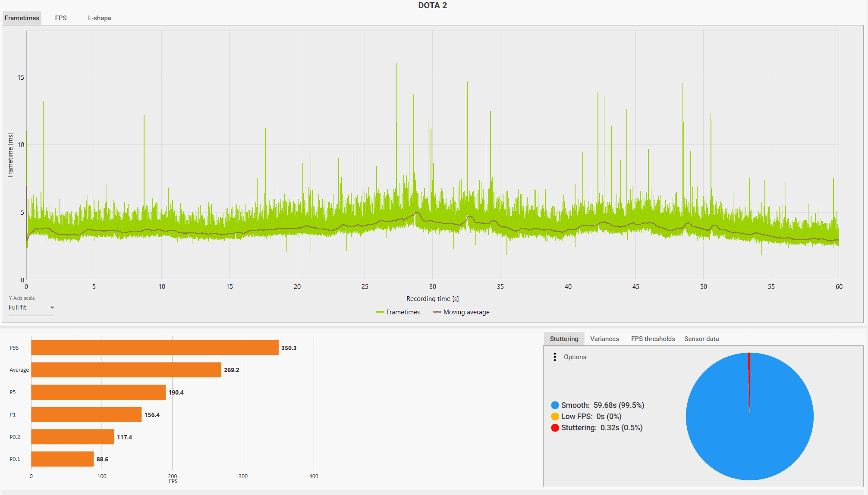The image size is (868, 495).
Task: Click the brown Moving average legend swatch
Action: click(x=437, y=312)
